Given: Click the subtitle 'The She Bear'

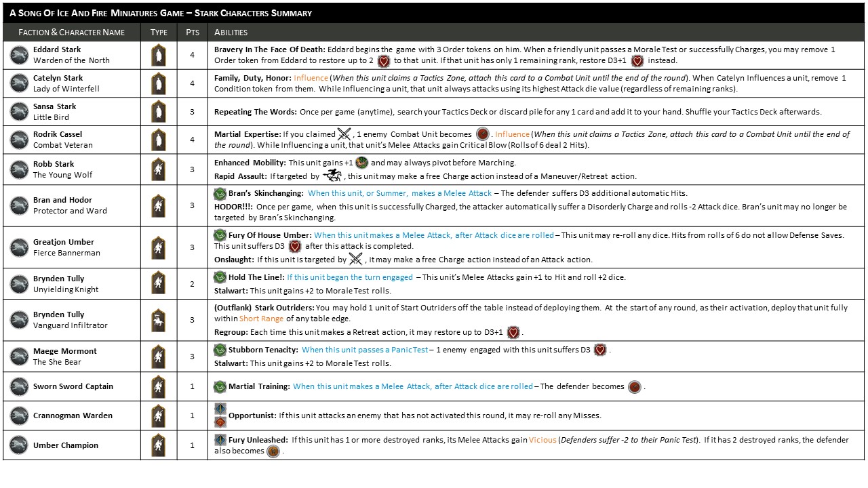Looking at the screenshot, I should click(58, 362).
